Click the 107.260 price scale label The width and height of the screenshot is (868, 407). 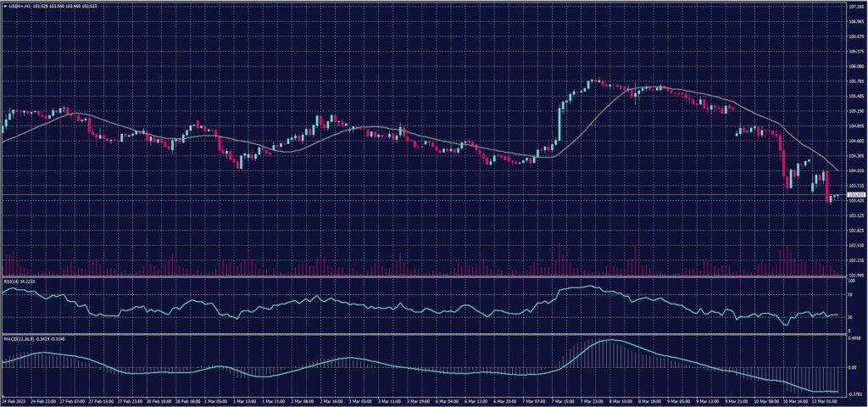pos(855,7)
